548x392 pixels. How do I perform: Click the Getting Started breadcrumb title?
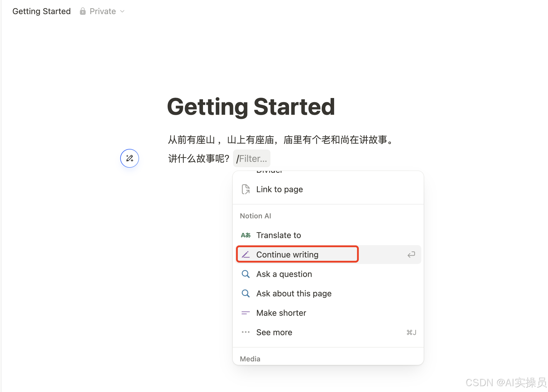coord(42,11)
